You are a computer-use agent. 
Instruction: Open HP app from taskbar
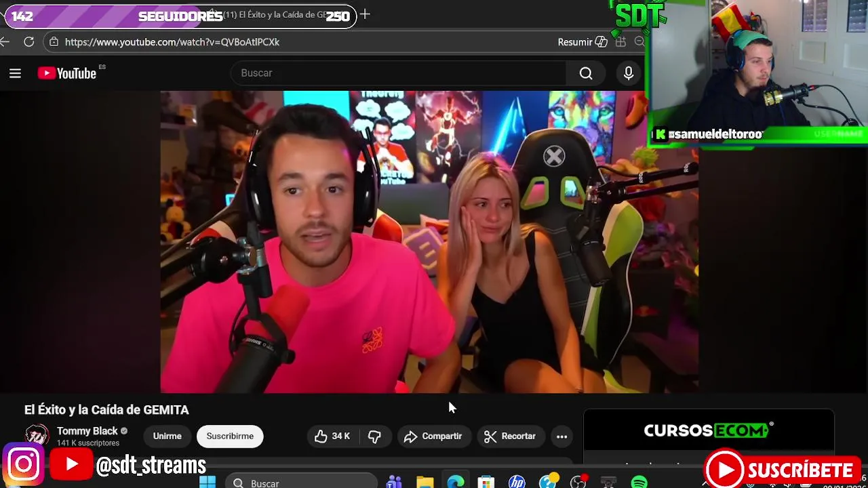click(517, 483)
